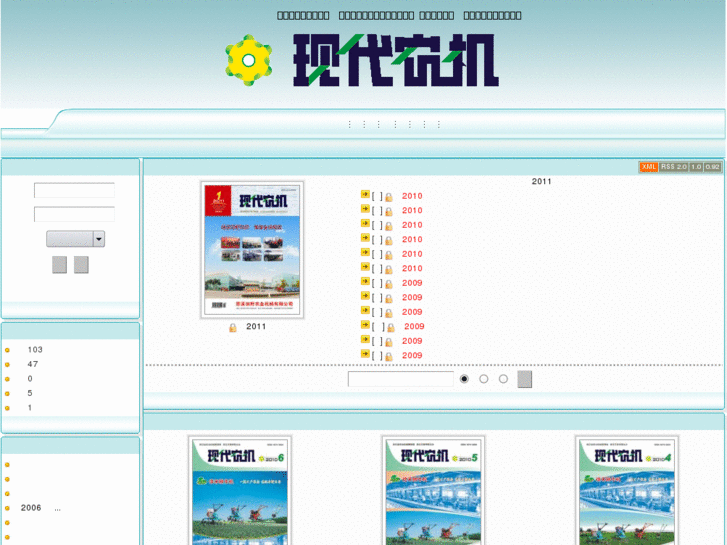The height and width of the screenshot is (545, 727).
Task: Open the topmost red 2010 article link
Action: 412,196
